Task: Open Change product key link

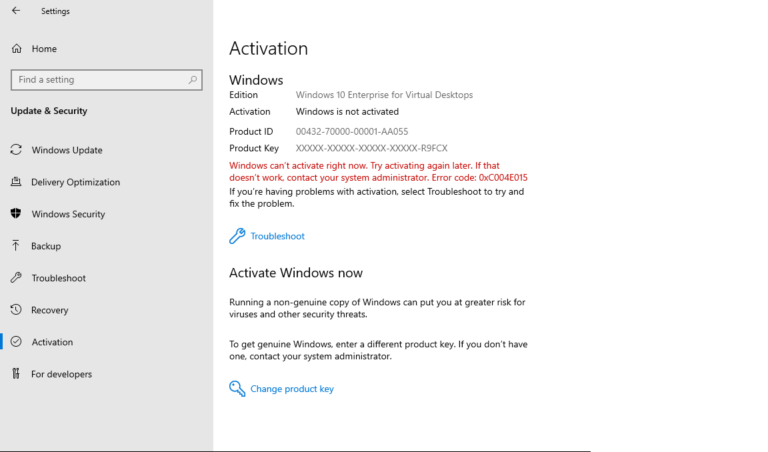Action: click(292, 389)
